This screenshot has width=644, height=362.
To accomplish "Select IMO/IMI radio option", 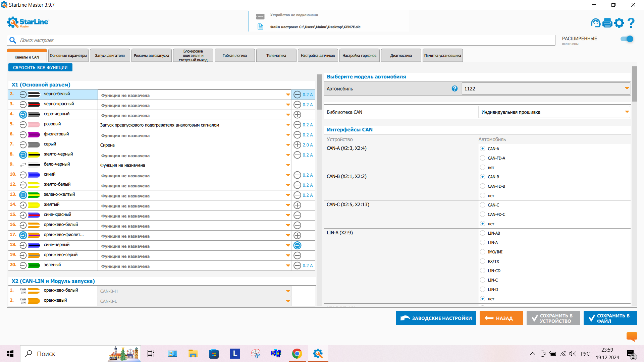I will pyautogui.click(x=483, y=252).
